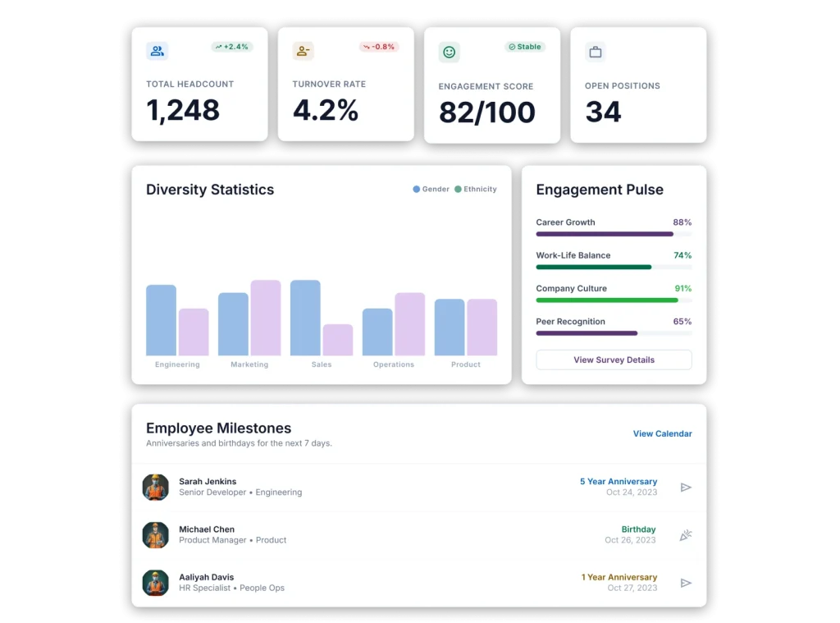
Task: Select the purple Marketing bar in chart
Action: click(266, 318)
